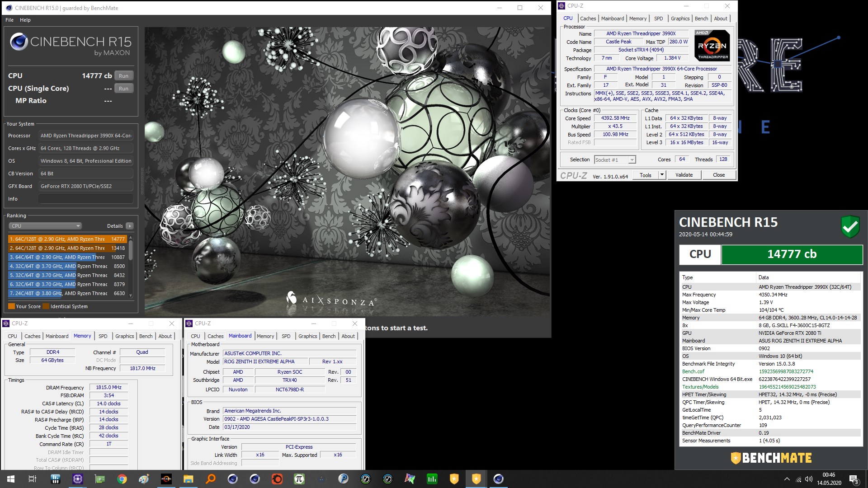The height and width of the screenshot is (488, 868).
Task: Click the Ryzen Threadripper logo in CPU-Z
Action: click(x=712, y=46)
